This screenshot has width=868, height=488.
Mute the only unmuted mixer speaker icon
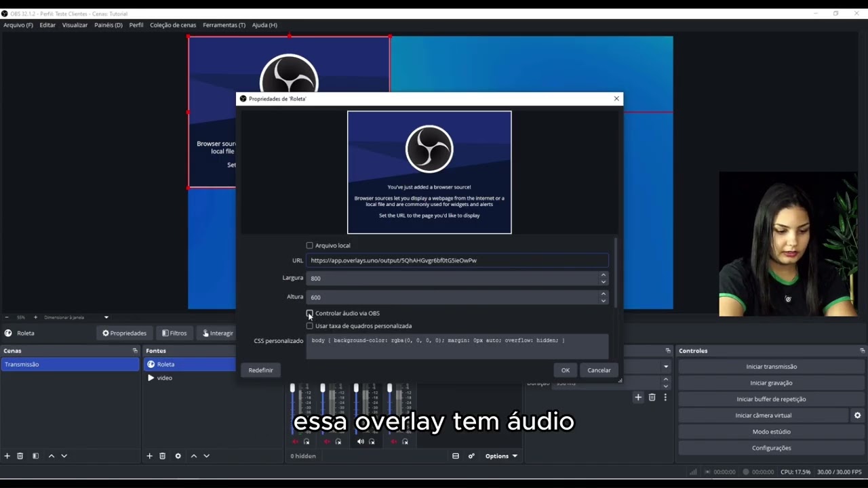point(361,442)
